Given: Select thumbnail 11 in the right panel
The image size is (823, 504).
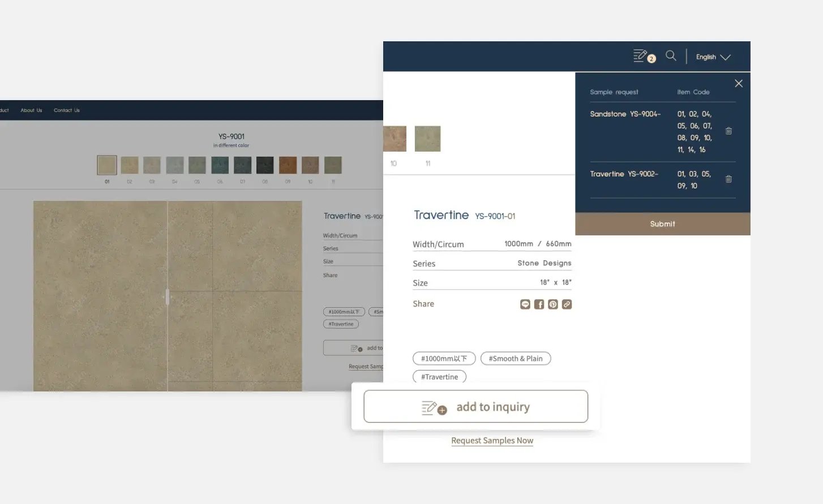Looking at the screenshot, I should (x=427, y=139).
